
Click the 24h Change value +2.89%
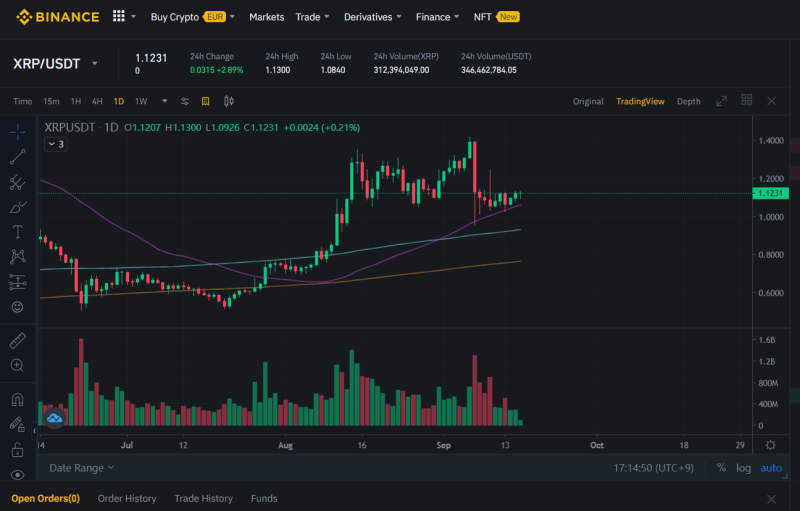point(230,70)
